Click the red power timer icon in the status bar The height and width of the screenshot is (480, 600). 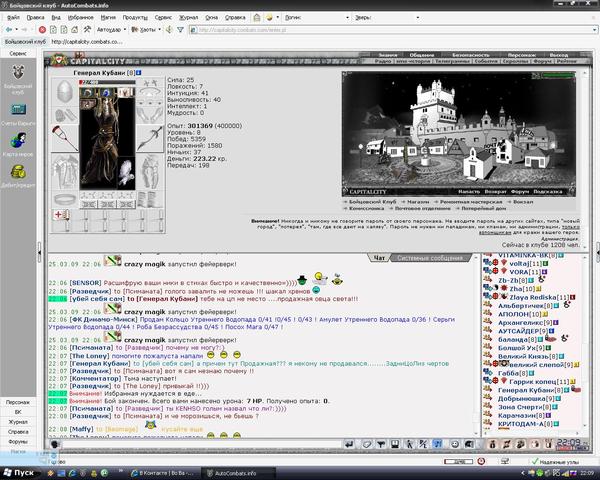481,461
